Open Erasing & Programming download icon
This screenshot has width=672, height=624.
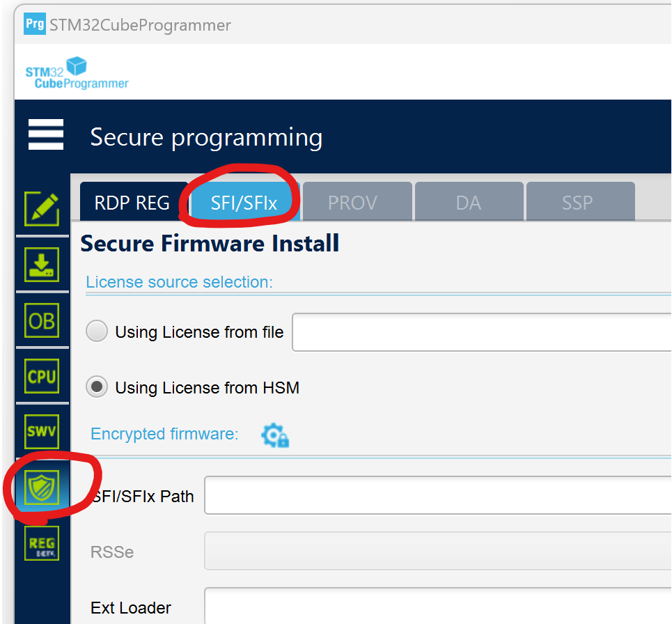click(42, 265)
